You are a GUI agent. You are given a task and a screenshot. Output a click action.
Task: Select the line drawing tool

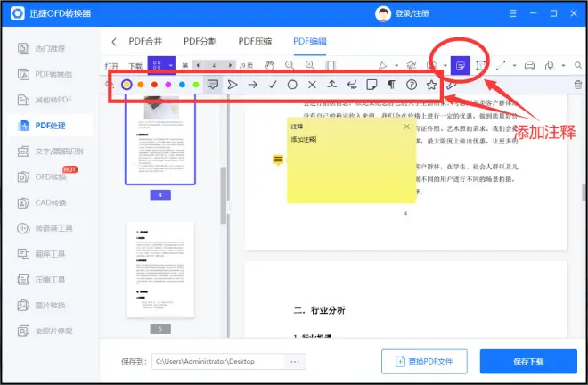coord(501,66)
